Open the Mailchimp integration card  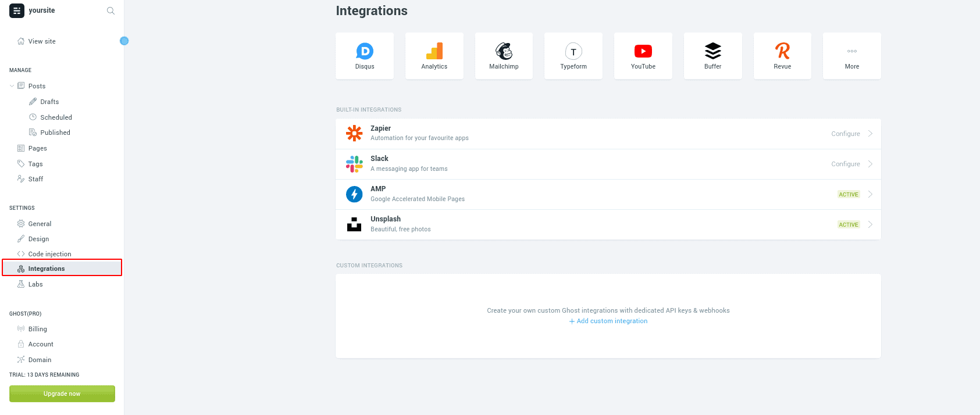click(504, 56)
